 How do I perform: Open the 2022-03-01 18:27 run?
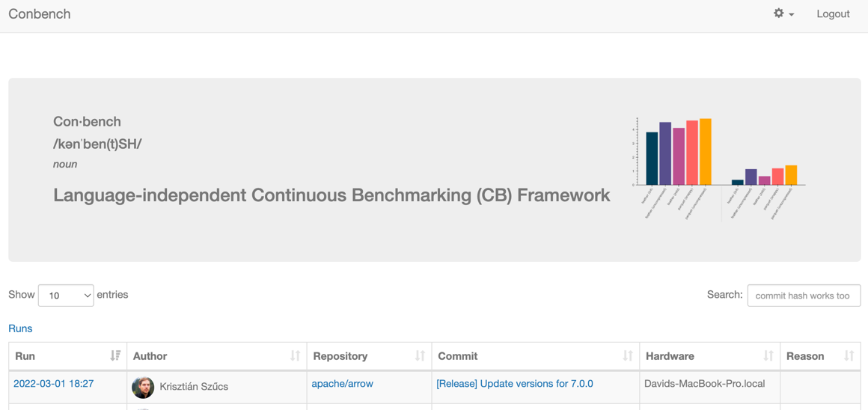point(53,384)
